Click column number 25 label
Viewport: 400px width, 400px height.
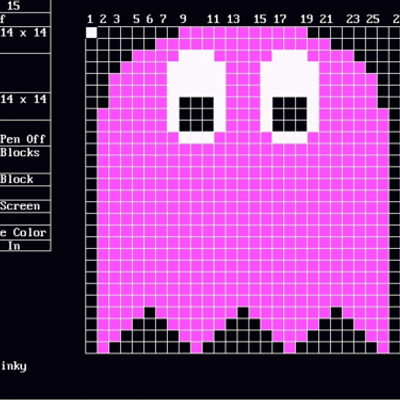[373, 19]
